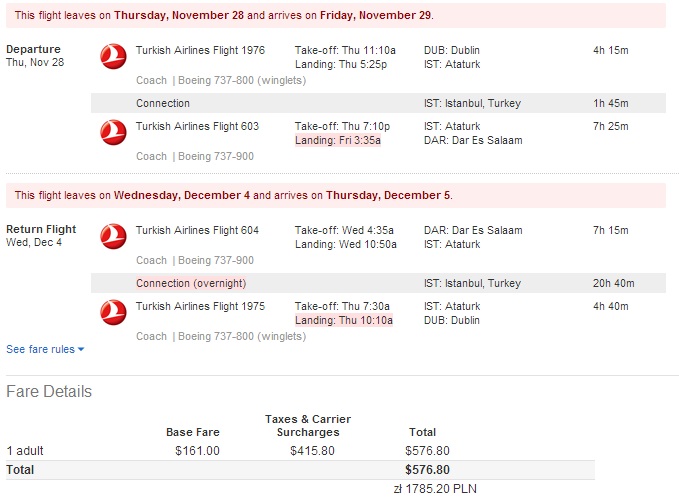Click the Fare Details heading

(49, 391)
